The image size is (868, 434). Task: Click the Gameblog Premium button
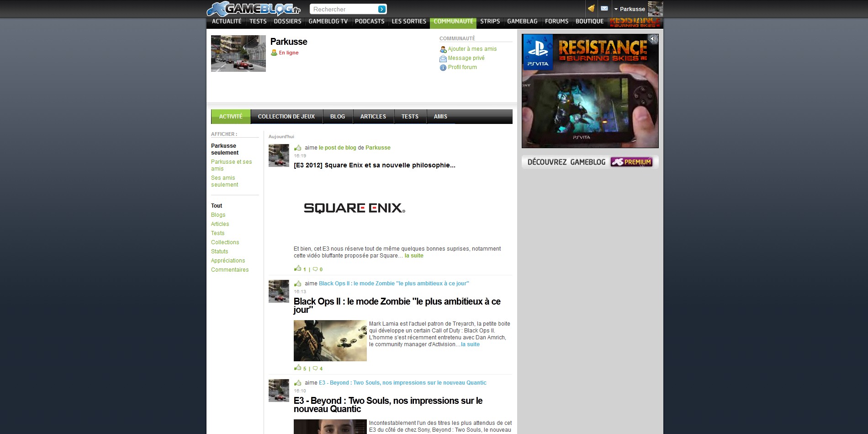[631, 162]
